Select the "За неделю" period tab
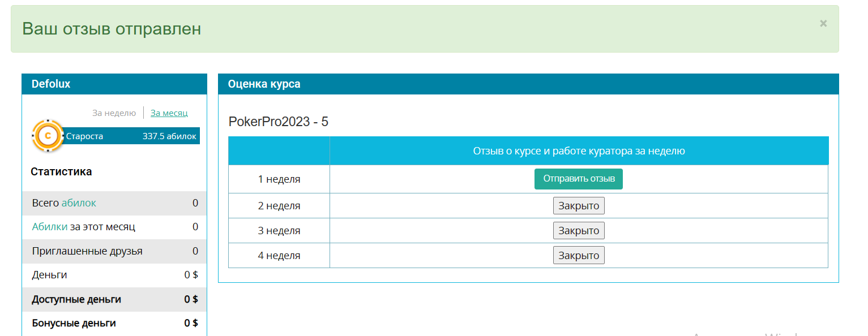868x336 pixels. [x=114, y=113]
